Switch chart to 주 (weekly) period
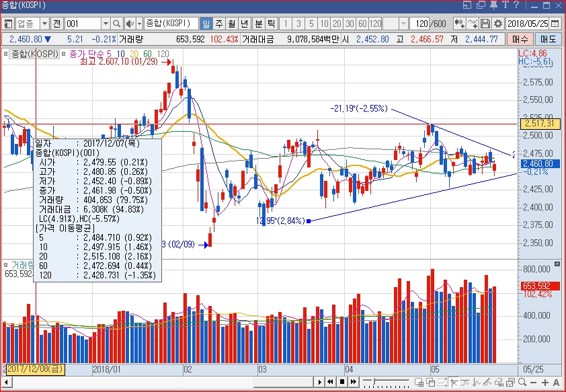This screenshot has height=392, width=566. (x=218, y=24)
